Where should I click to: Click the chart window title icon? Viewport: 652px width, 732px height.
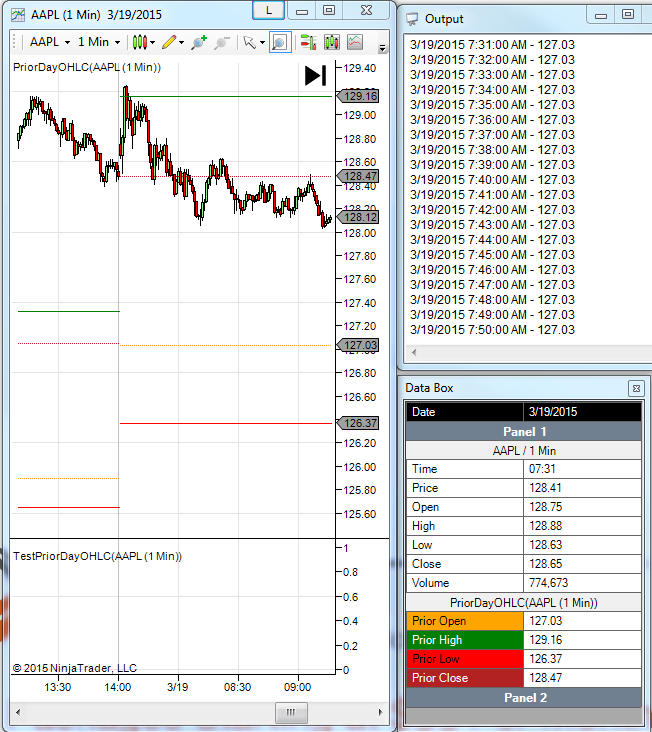coord(18,15)
